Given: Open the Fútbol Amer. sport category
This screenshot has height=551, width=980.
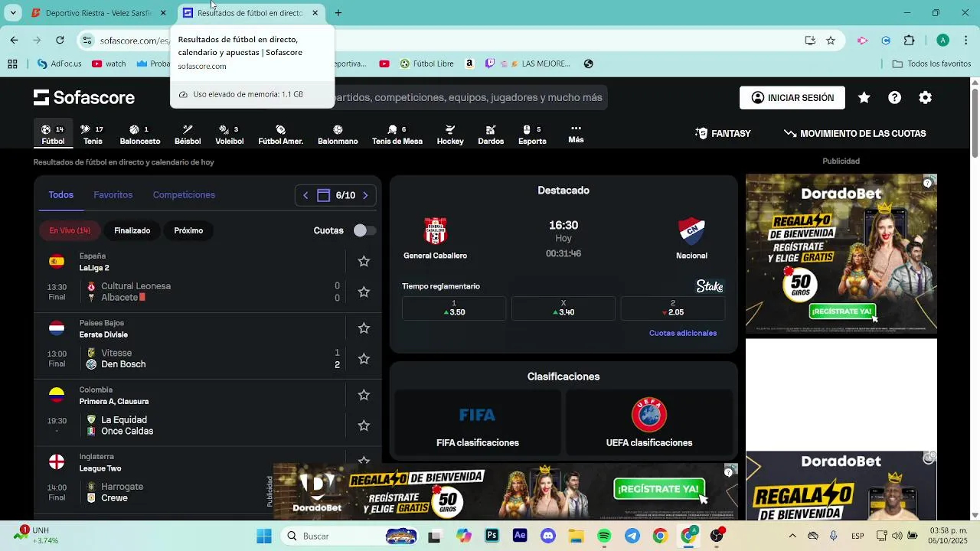Looking at the screenshot, I should (280, 134).
